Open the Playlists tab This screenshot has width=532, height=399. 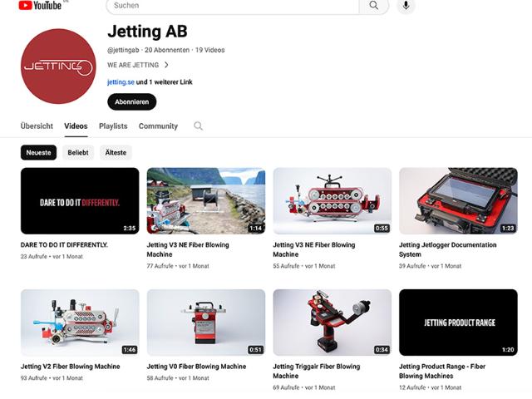[113, 126]
